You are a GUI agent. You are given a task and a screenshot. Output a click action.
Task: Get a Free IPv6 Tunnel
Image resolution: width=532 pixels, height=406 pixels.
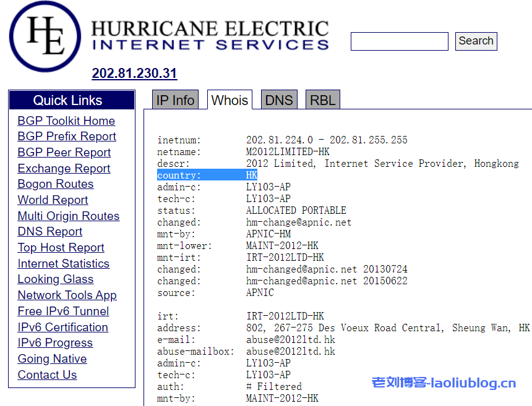(62, 311)
